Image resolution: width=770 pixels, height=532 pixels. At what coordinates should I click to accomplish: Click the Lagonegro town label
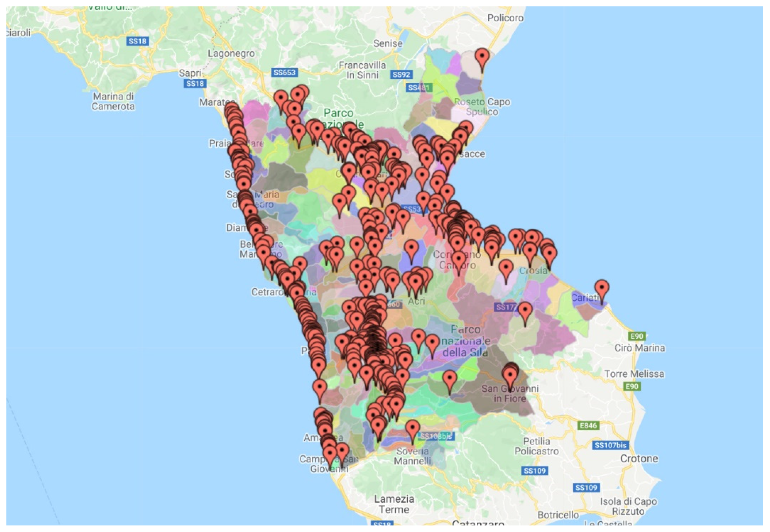pyautogui.click(x=231, y=53)
